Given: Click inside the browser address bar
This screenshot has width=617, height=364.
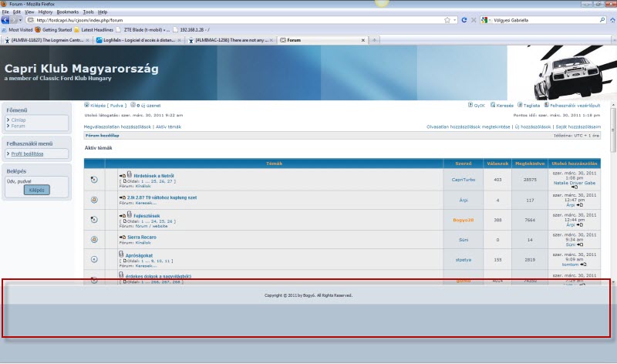Looking at the screenshot, I should coord(231,19).
